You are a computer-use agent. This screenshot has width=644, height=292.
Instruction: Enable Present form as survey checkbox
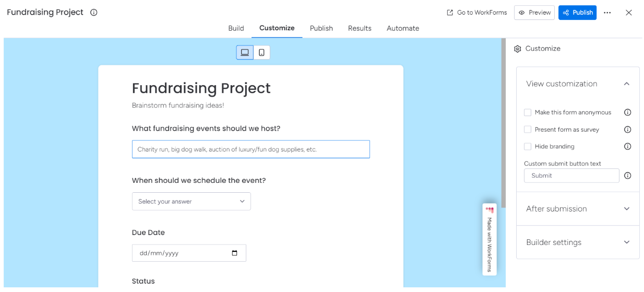pos(528,130)
